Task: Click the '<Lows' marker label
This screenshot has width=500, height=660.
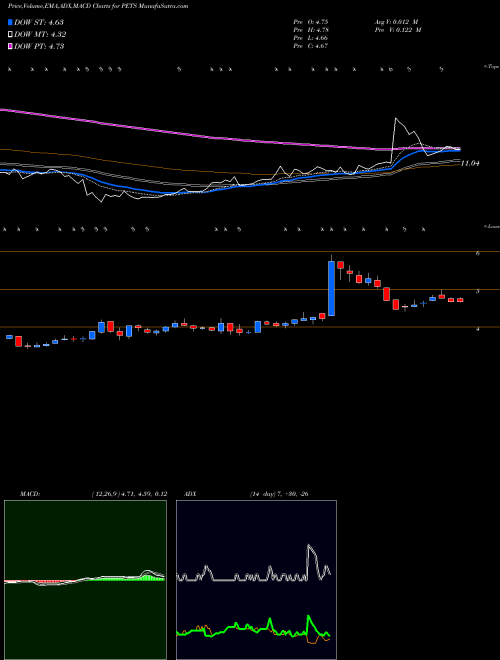Action: point(492,226)
